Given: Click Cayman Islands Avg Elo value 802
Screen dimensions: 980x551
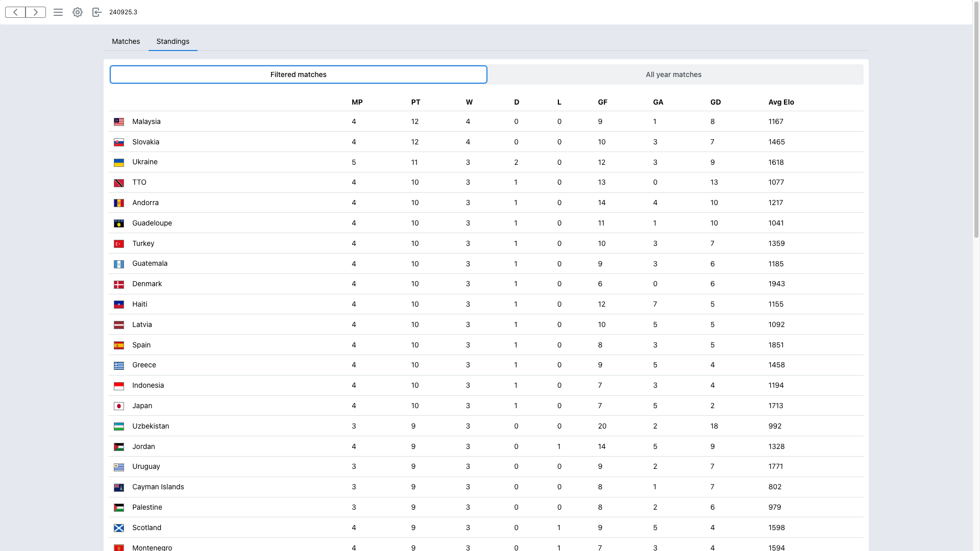Looking at the screenshot, I should (775, 487).
